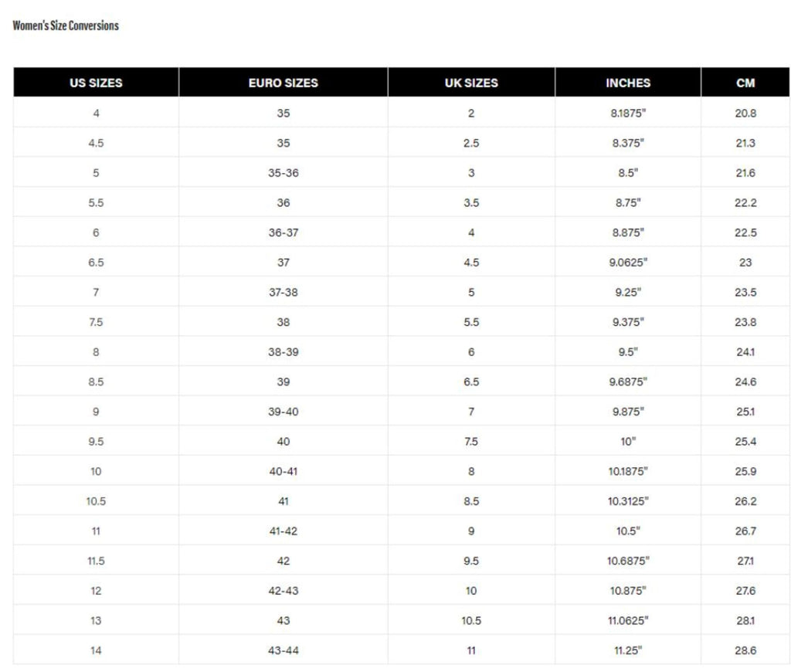Click the 37-38 Euro size cell

coord(283,293)
